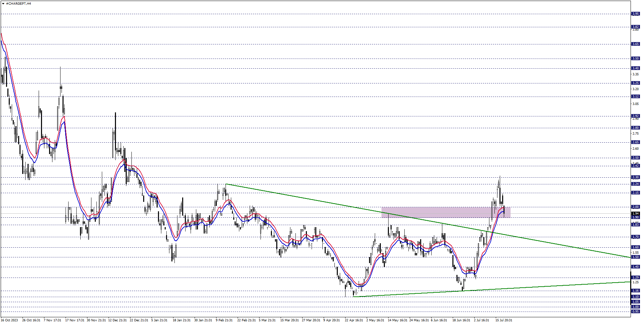Click the 3.82 price level label

[x=635, y=27]
